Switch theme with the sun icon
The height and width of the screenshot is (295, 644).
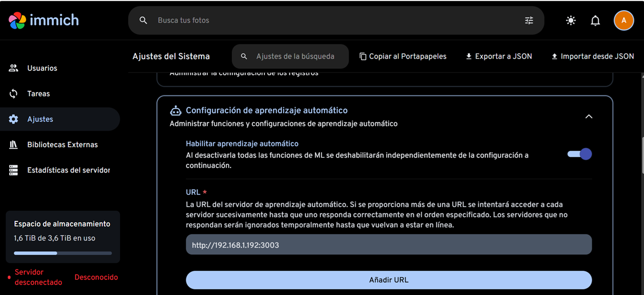tap(571, 20)
